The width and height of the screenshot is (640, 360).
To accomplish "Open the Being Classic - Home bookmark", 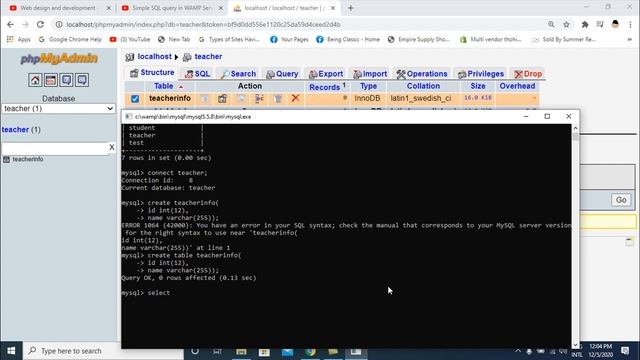I will coord(348,40).
